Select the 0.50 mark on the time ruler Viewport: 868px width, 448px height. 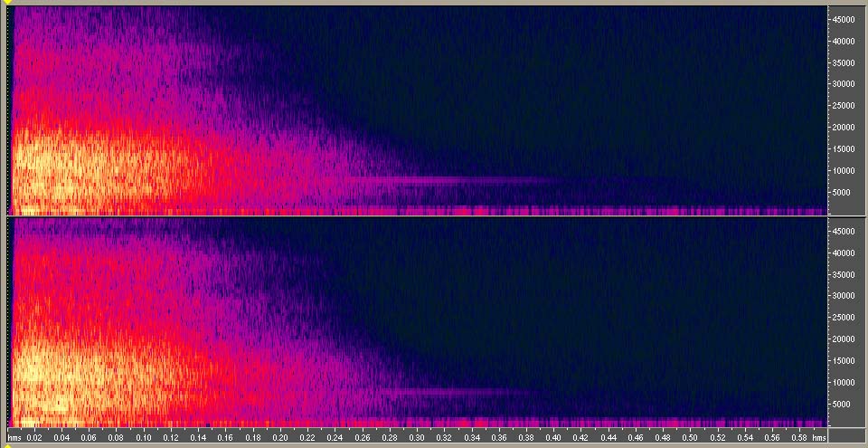point(690,437)
